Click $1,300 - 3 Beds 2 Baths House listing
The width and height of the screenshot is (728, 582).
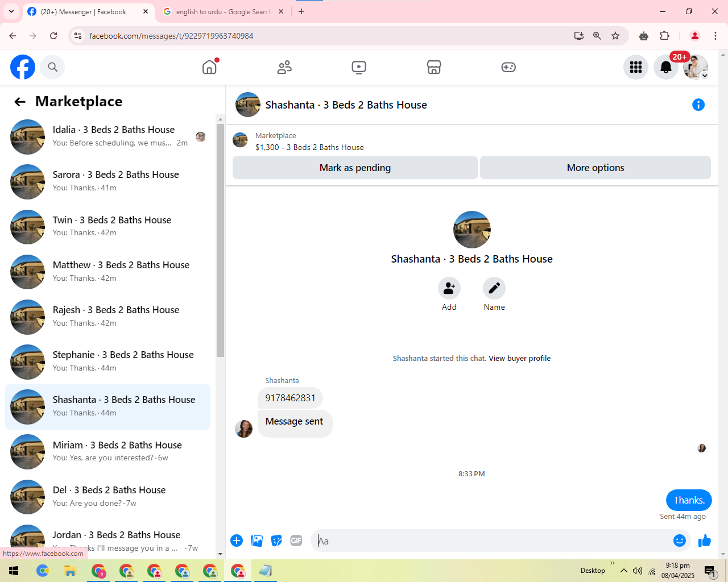(309, 147)
